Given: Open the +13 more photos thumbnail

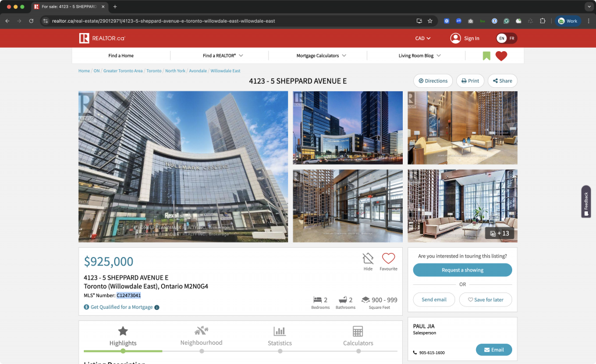Looking at the screenshot, I should click(500, 233).
